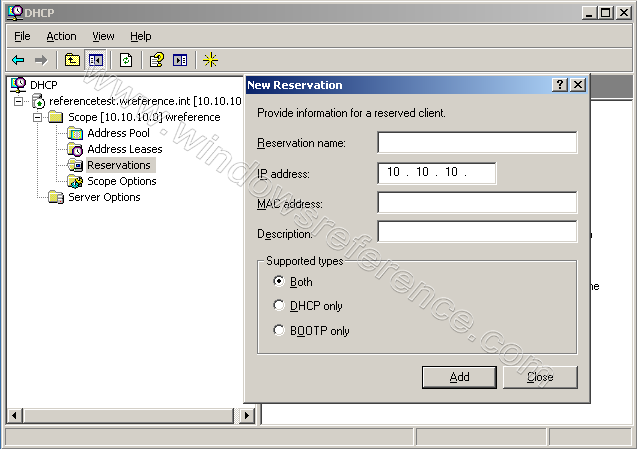The height and width of the screenshot is (449, 637).
Task: Open the Action menu
Action: tap(61, 36)
